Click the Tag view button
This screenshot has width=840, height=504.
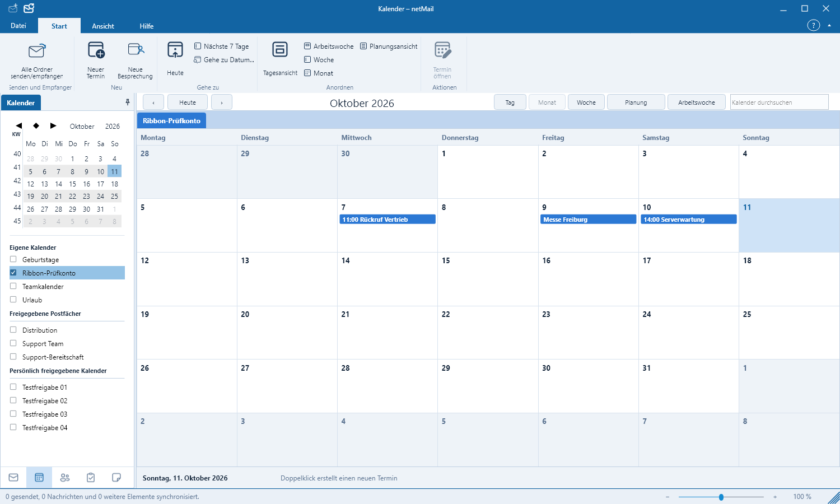click(510, 102)
